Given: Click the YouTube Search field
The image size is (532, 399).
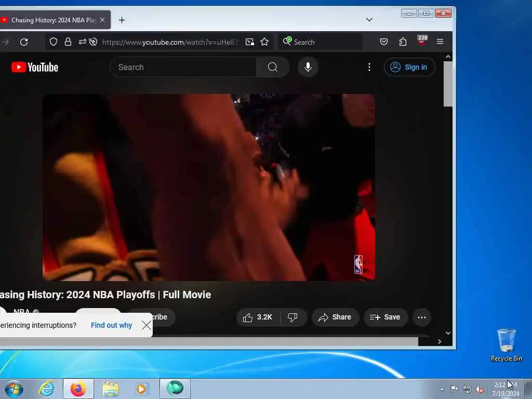Looking at the screenshot, I should tap(183, 67).
